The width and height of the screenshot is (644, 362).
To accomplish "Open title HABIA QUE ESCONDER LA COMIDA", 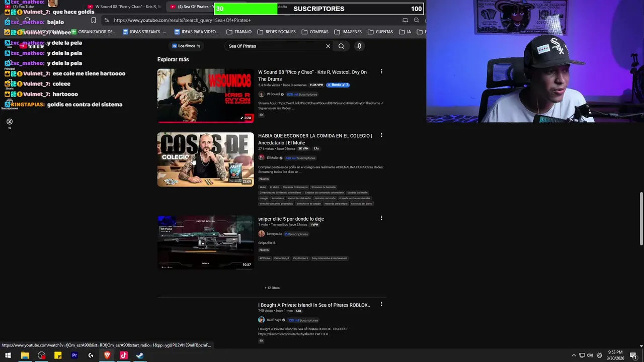I will (x=315, y=139).
